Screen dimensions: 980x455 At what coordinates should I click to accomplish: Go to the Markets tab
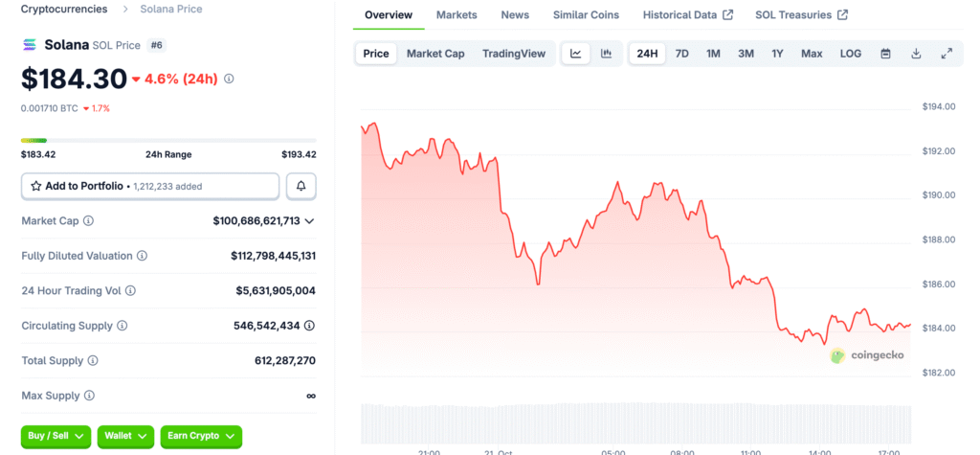click(x=457, y=15)
